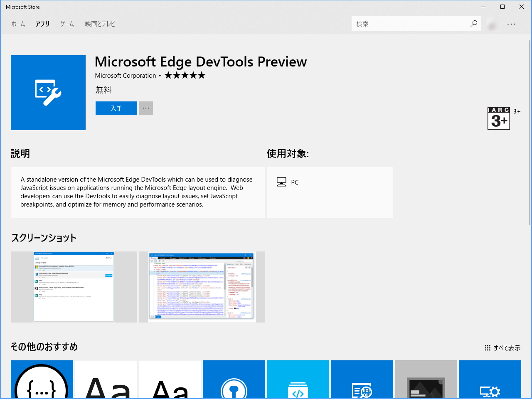Click the Microsoft Edge DevTools app tile icon
This screenshot has width=532, height=399.
[48, 92]
